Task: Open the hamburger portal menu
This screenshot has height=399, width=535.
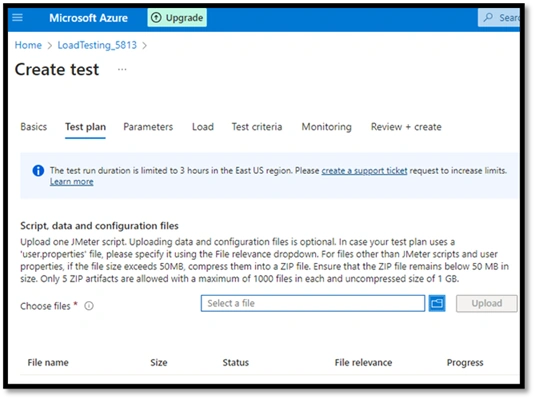Action: 17,17
